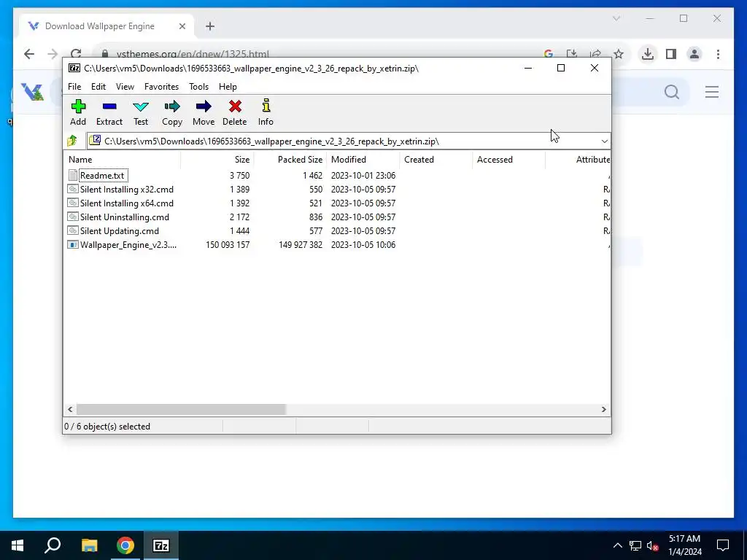The height and width of the screenshot is (560, 747).
Task: Bookmark this page with star icon
Action: [619, 54]
